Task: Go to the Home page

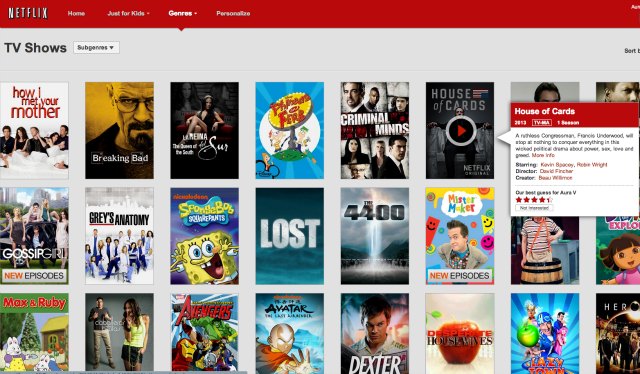Action: [x=76, y=13]
